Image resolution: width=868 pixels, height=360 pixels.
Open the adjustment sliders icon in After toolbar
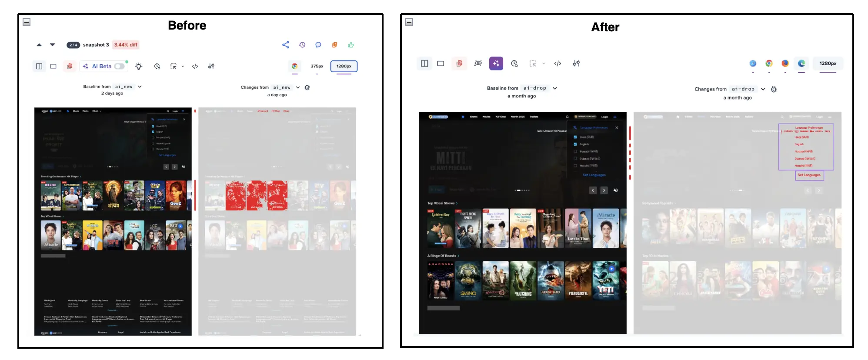576,63
